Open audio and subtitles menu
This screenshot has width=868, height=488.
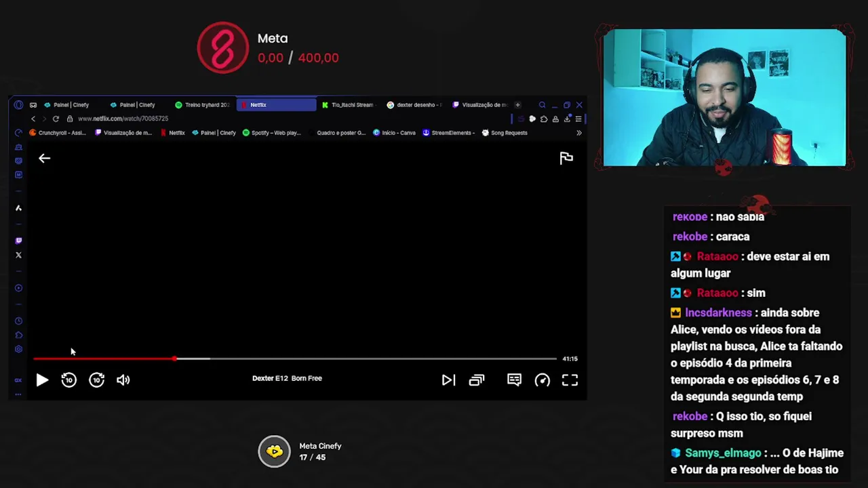(514, 380)
